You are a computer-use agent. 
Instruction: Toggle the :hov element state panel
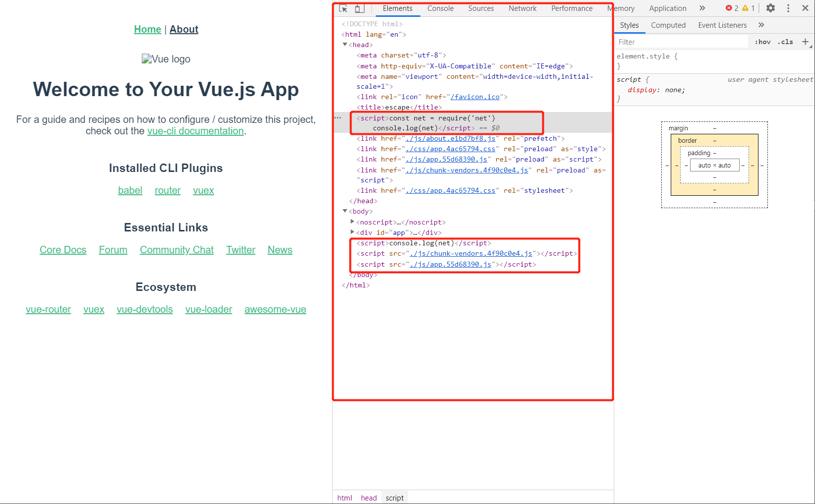pyautogui.click(x=762, y=42)
